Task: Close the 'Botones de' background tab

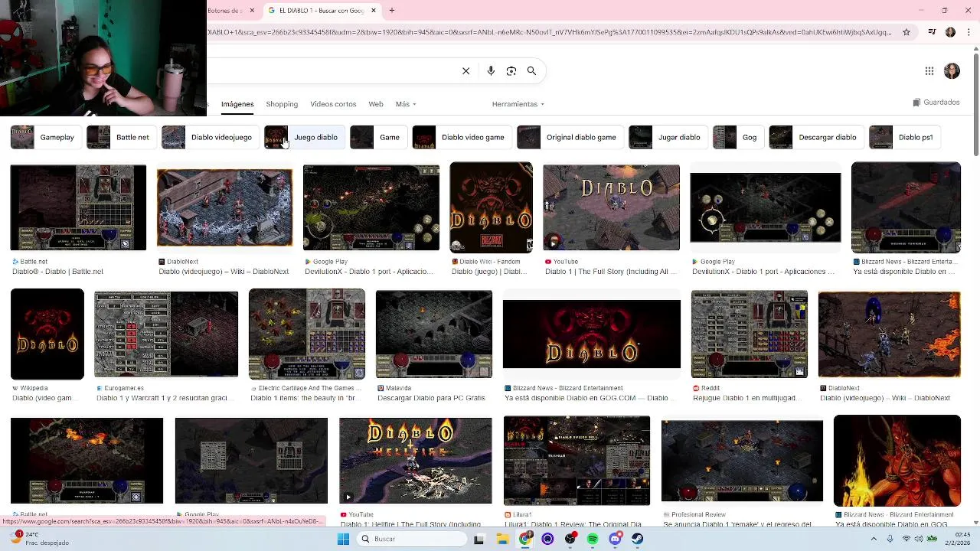Action: tap(252, 11)
